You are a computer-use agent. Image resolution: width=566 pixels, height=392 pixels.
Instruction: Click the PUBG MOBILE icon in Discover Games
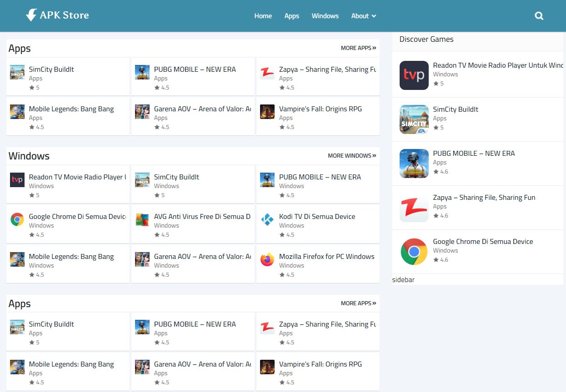pyautogui.click(x=414, y=164)
